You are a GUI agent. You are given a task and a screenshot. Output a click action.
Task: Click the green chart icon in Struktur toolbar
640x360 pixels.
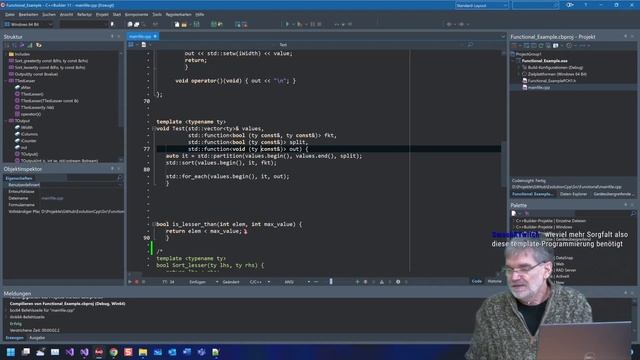(x=30, y=45)
